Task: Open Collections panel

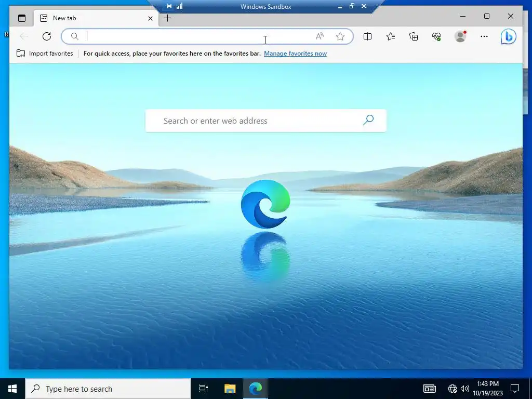Action: point(414,36)
